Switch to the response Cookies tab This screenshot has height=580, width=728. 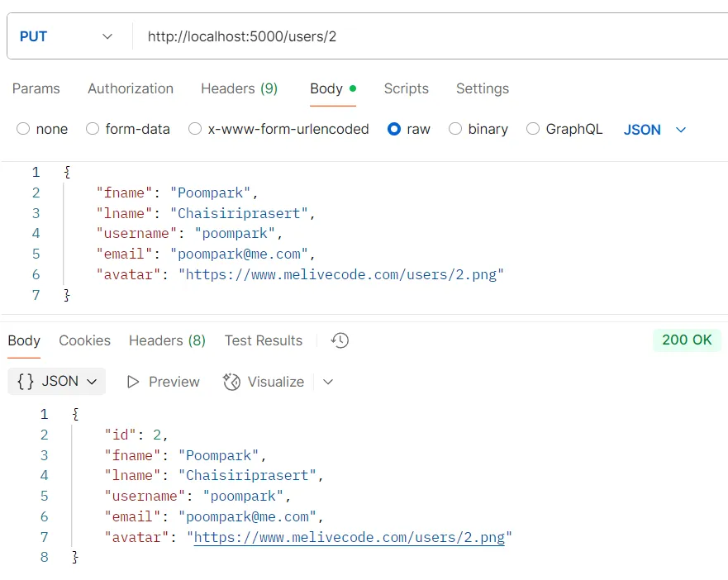tap(85, 340)
